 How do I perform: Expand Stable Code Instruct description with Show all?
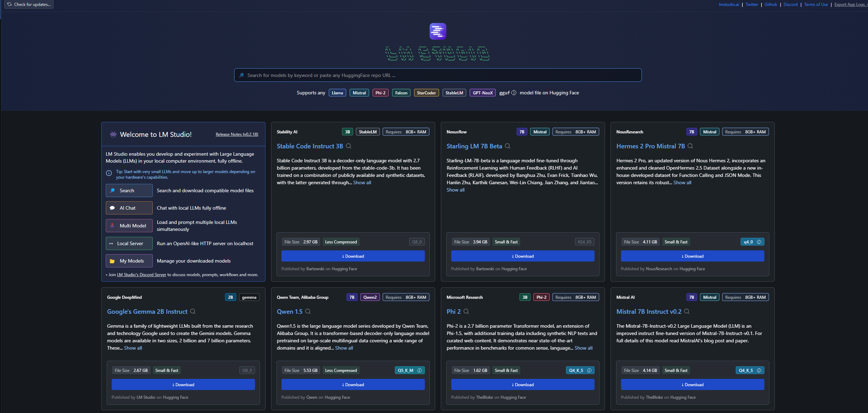point(362,183)
